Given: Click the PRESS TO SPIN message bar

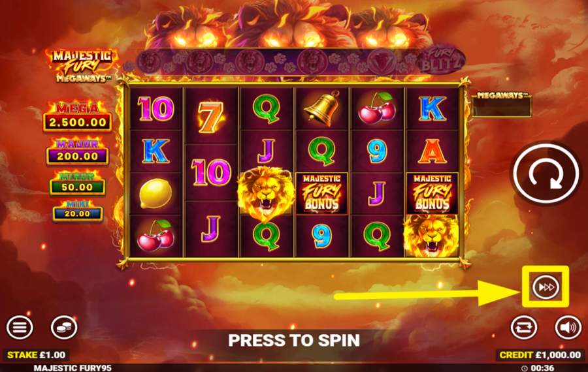Looking at the screenshot, I should 294,341.
